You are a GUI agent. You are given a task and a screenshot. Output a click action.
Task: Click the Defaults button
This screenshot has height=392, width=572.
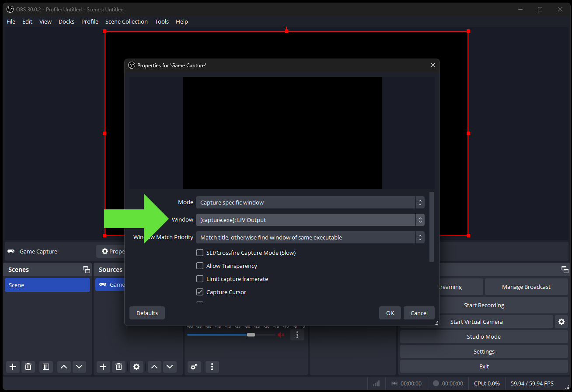coord(147,313)
